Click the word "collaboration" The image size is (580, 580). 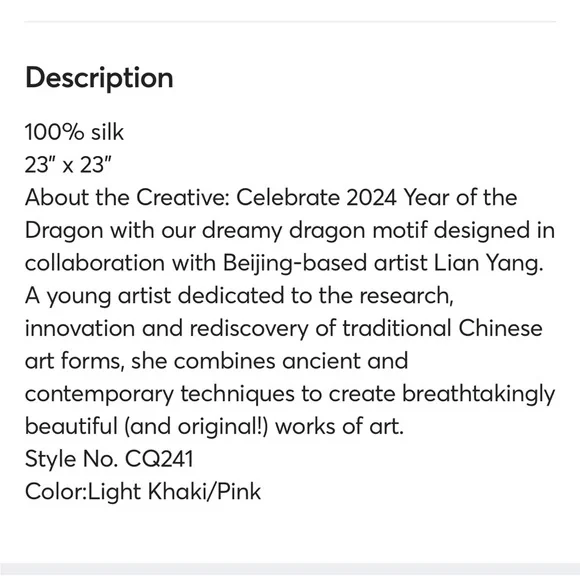(x=95, y=263)
